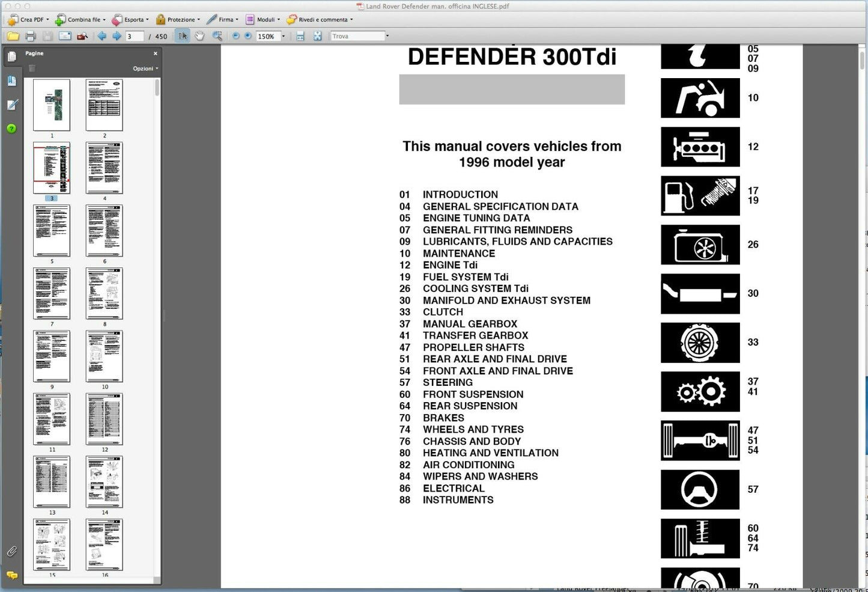Go to the next page arrow
Screen dimensions: 868x592
click(x=117, y=36)
